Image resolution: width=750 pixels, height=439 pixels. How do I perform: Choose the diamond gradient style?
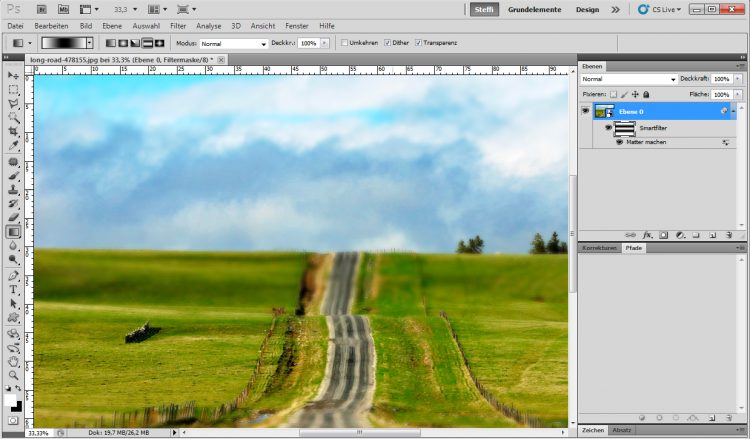click(x=159, y=43)
